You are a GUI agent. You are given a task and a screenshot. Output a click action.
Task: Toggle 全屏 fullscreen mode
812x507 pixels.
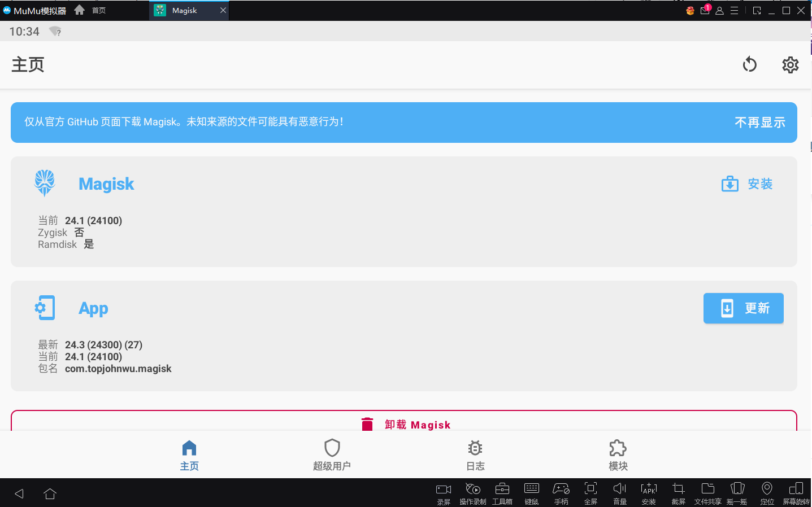pyautogui.click(x=590, y=493)
